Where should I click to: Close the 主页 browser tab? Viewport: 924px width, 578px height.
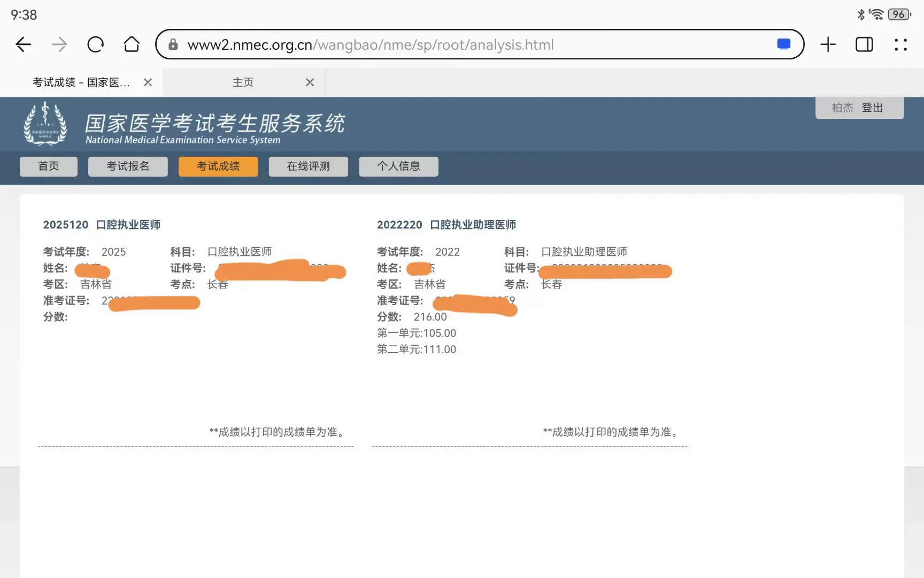[x=310, y=82]
